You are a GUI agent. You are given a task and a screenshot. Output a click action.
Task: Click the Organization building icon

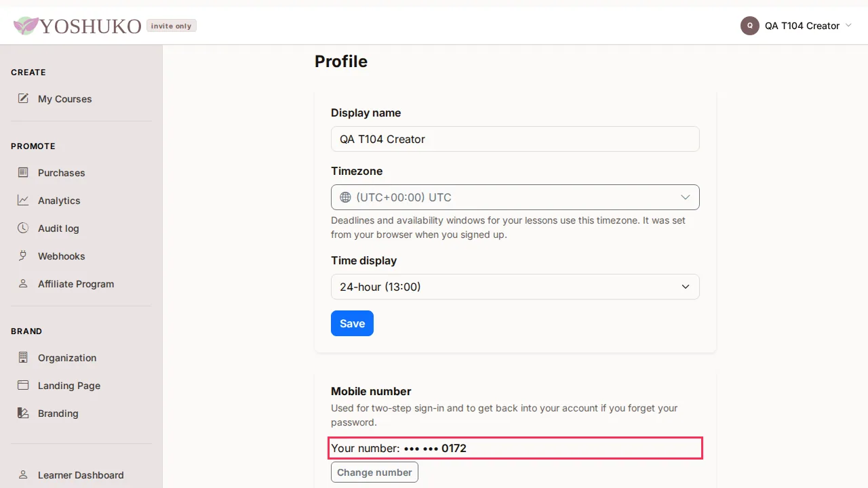tap(23, 357)
